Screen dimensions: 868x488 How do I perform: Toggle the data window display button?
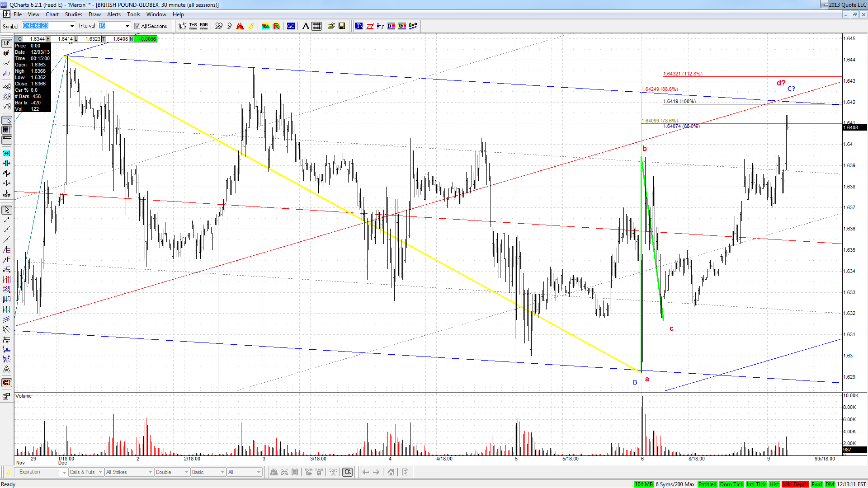[6, 130]
